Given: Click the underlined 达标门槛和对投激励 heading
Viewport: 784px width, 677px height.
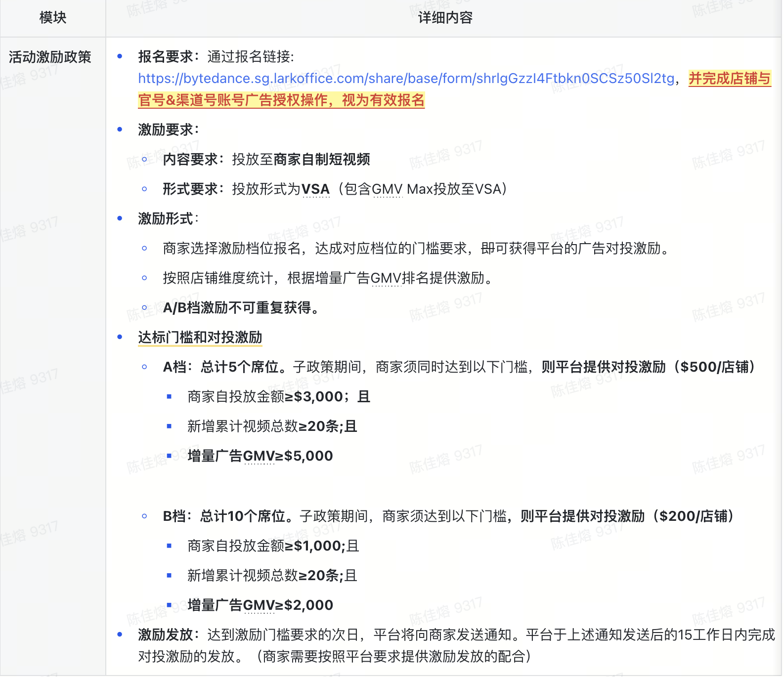Looking at the screenshot, I should (x=200, y=338).
